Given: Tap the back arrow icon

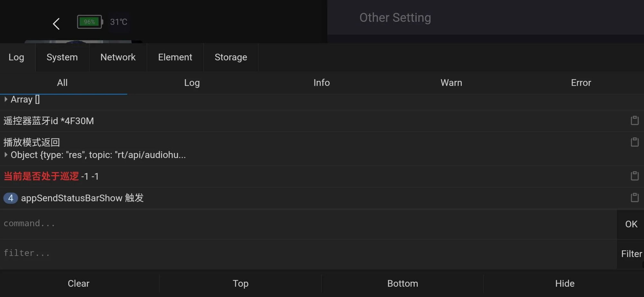Looking at the screenshot, I should (x=56, y=24).
